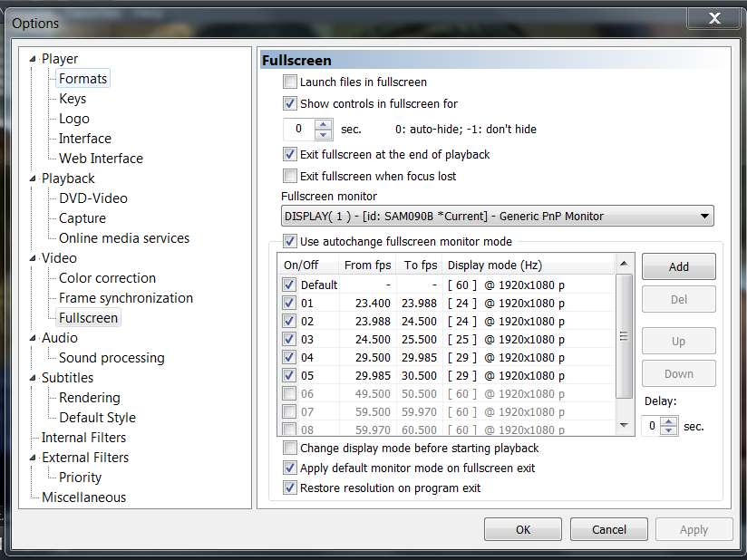Uncheck Exit fullscreen at end of playback

pos(290,154)
